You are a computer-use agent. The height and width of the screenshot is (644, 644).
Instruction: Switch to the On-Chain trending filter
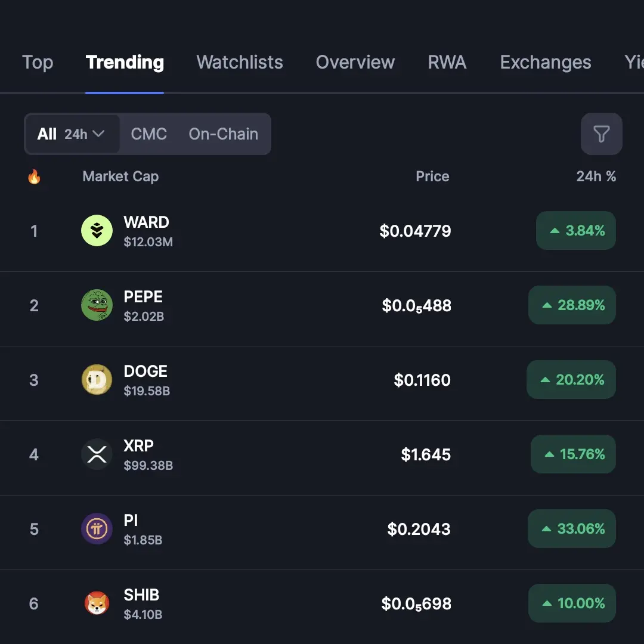pos(224,134)
